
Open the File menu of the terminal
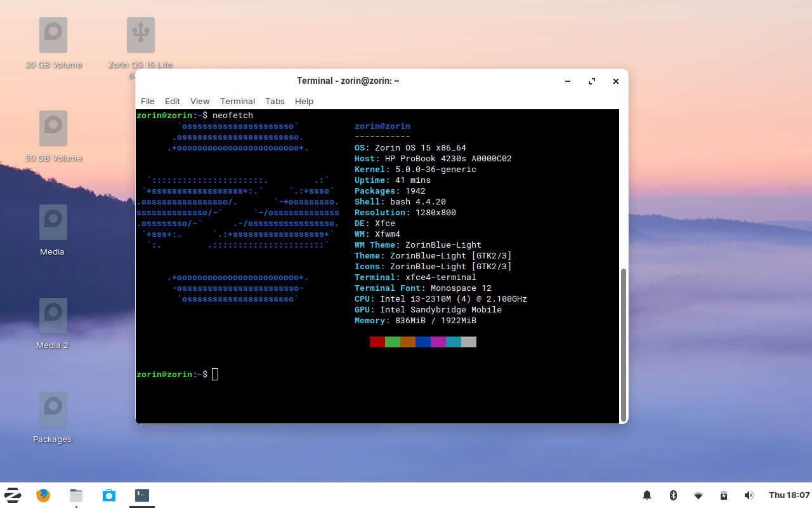pyautogui.click(x=147, y=101)
